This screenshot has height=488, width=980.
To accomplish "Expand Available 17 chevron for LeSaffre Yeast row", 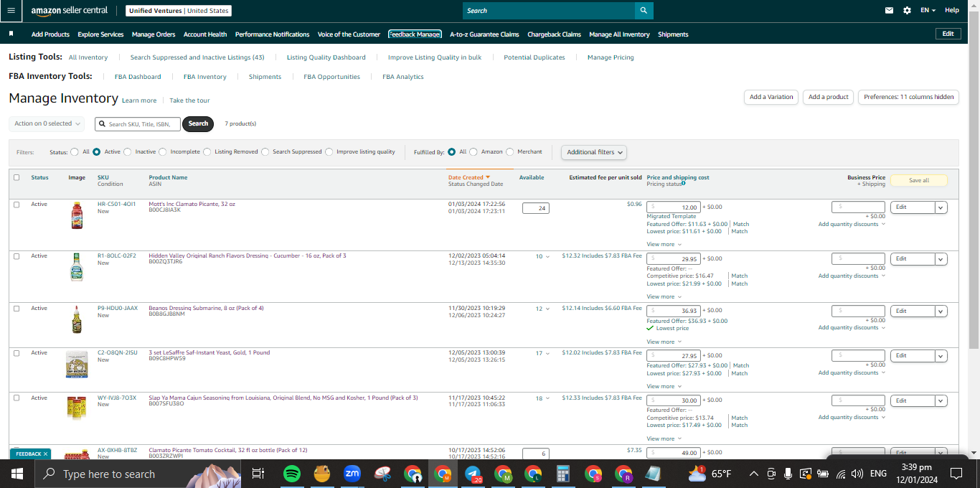I will click(x=548, y=353).
